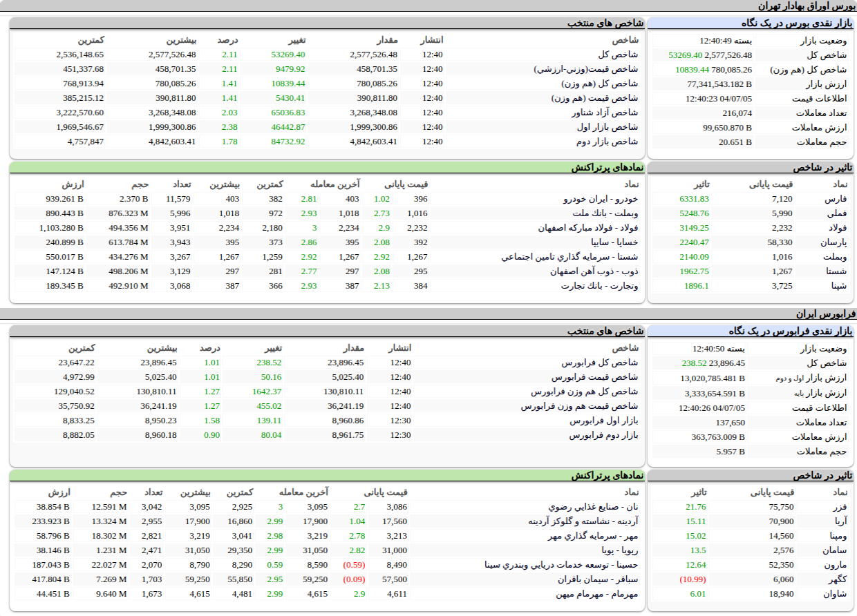Open سباقر - سیمان باقران symbol
The image size is (857, 616).
coord(597,579)
